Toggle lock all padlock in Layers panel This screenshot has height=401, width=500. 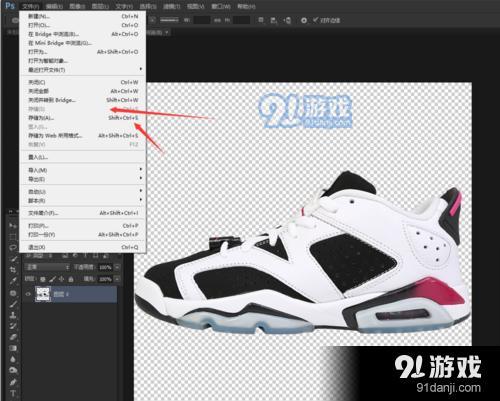71,279
